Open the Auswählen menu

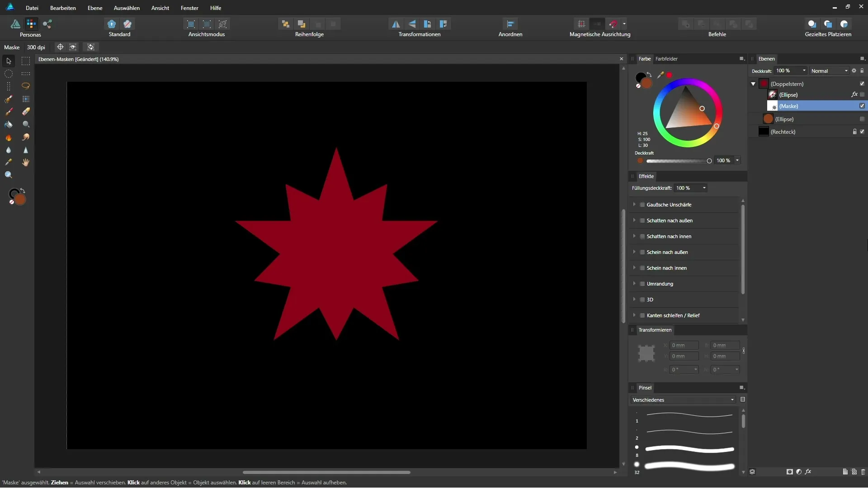point(127,8)
